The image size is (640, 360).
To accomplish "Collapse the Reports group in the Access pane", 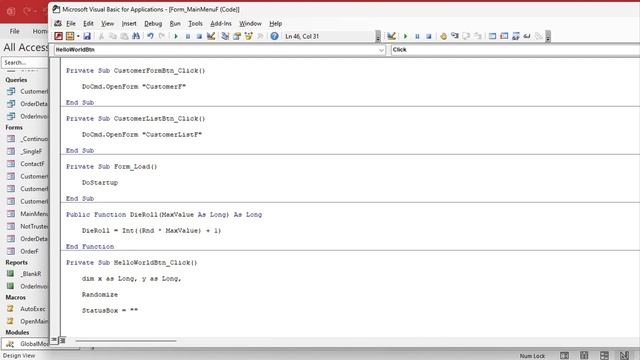I will click(x=16, y=262).
